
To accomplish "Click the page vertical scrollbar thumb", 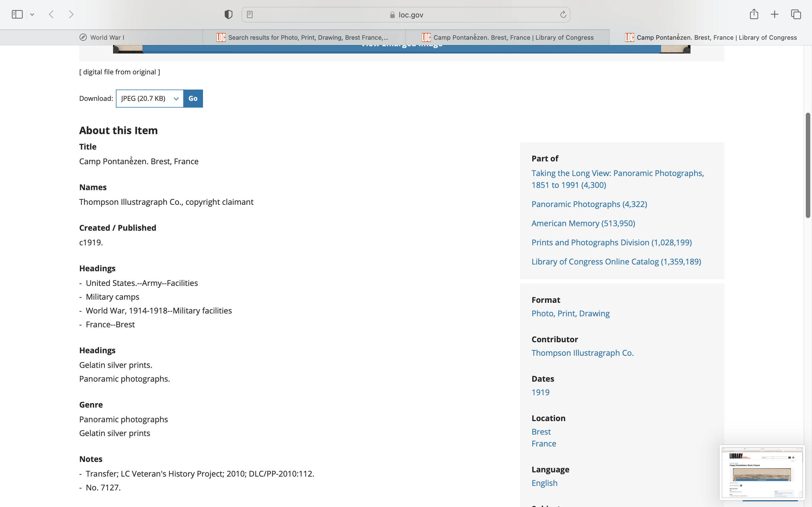I will [x=808, y=165].
